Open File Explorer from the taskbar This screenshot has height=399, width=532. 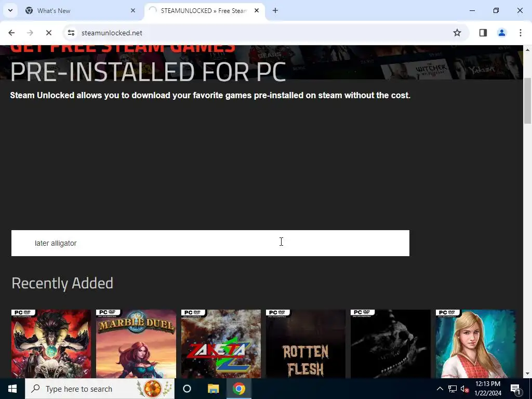(x=213, y=389)
